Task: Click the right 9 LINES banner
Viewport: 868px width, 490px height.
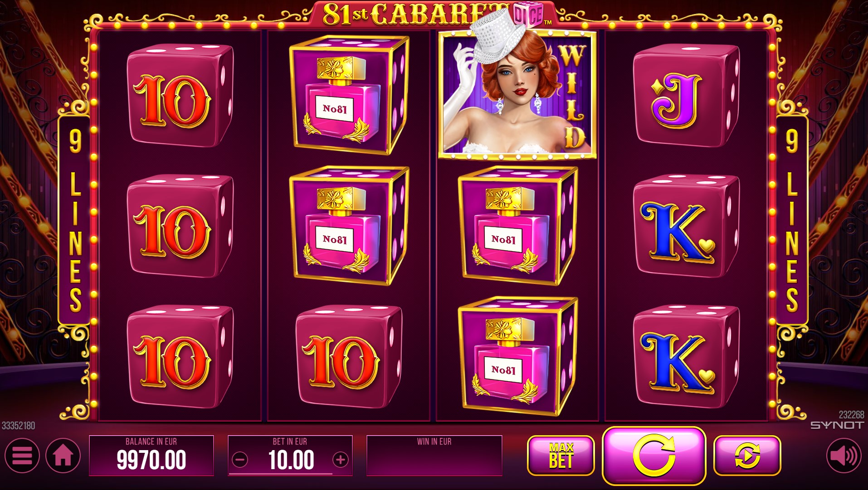Action: pyautogui.click(x=792, y=221)
